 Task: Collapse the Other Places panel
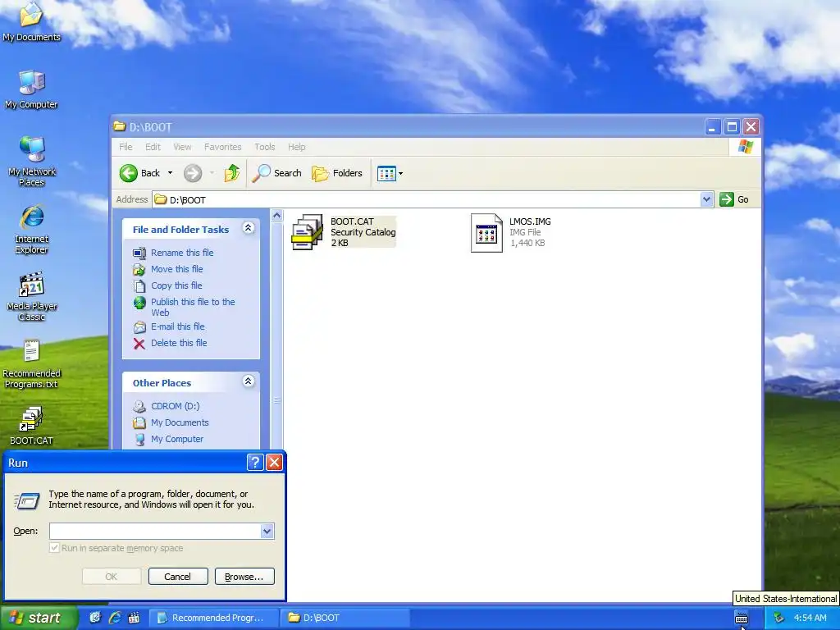pyautogui.click(x=248, y=381)
